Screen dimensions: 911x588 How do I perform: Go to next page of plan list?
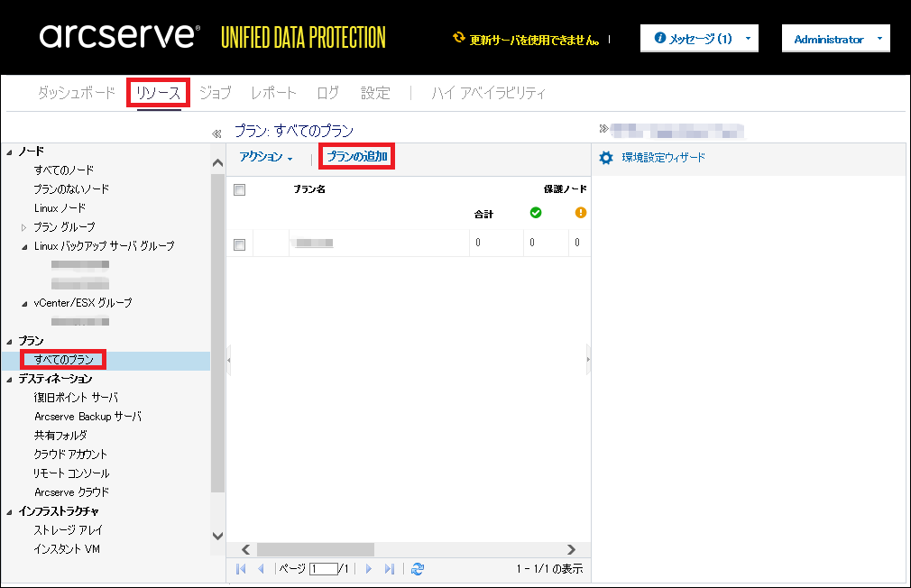coord(368,569)
